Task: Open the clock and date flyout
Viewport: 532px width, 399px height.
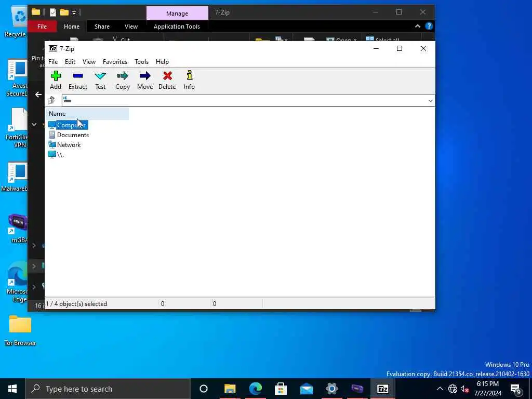Action: coord(488,389)
